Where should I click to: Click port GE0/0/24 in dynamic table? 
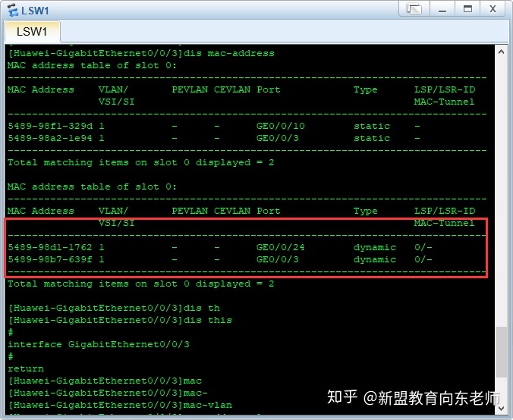[280, 247]
